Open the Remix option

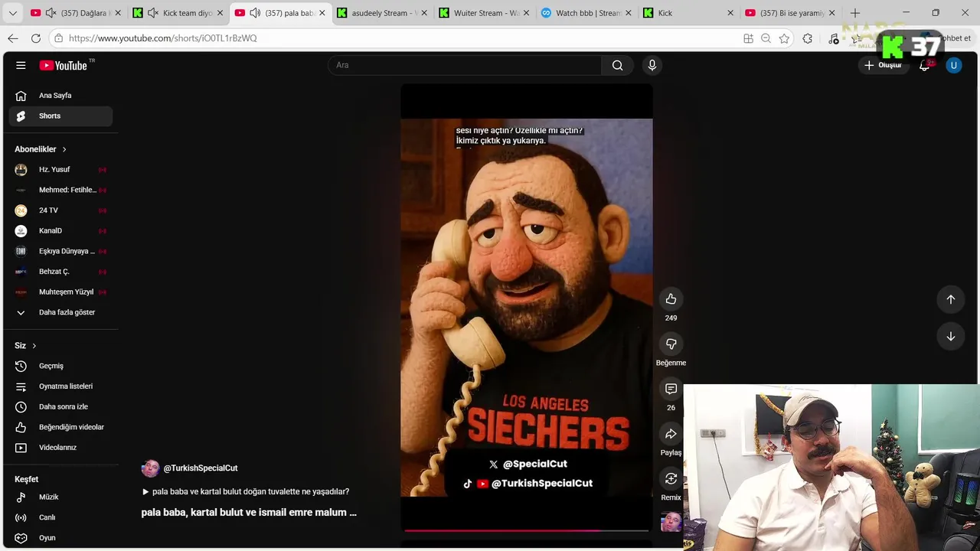(x=671, y=479)
